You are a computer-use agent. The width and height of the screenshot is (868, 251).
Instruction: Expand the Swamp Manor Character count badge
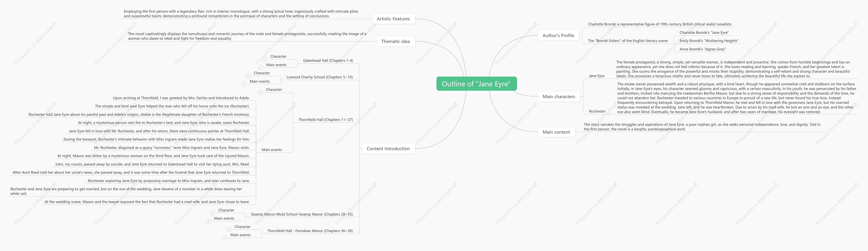[x=213, y=213]
